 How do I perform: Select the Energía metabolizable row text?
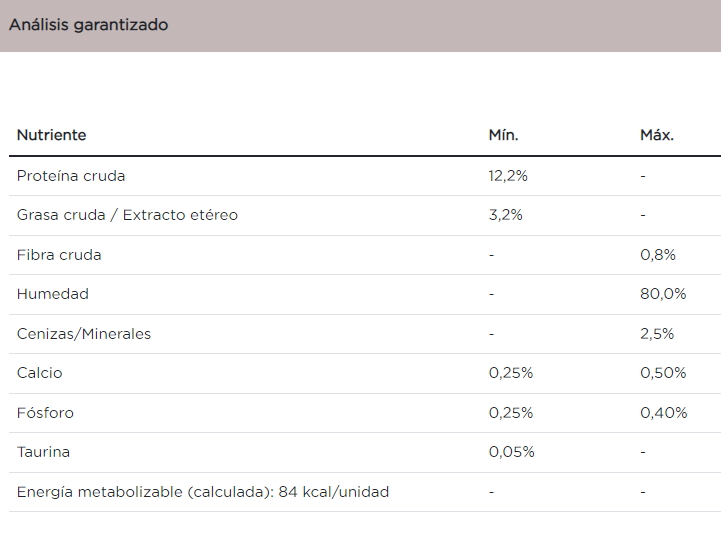pos(203,492)
